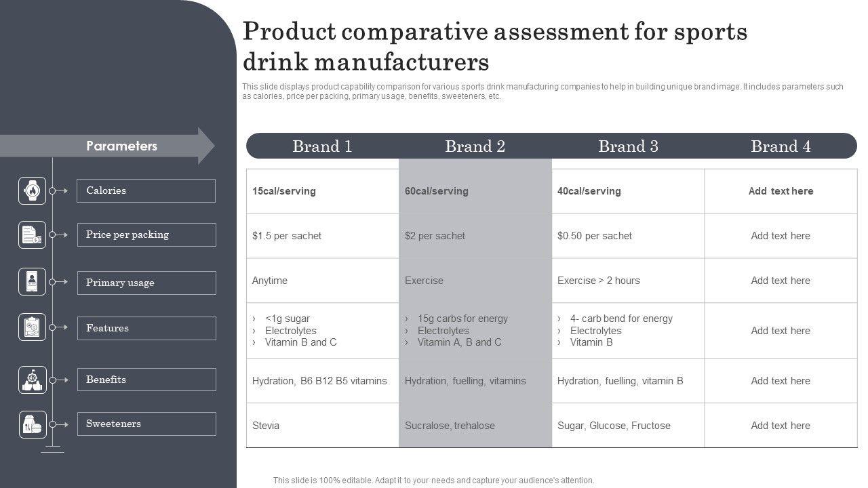Select the Price per packing invoice icon

click(32, 235)
